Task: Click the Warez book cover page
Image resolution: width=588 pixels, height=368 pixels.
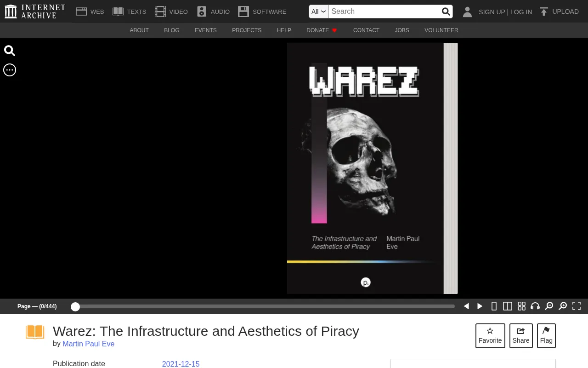Action: click(365, 168)
